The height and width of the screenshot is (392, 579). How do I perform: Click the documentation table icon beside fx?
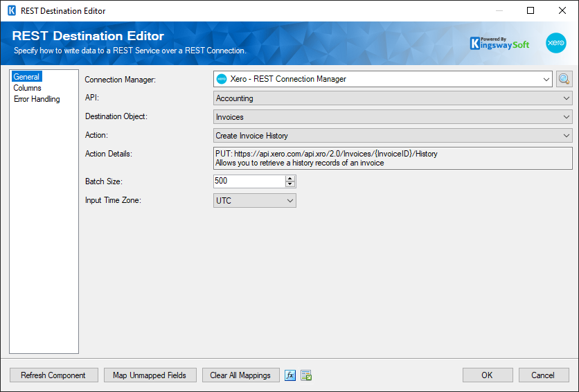point(306,375)
